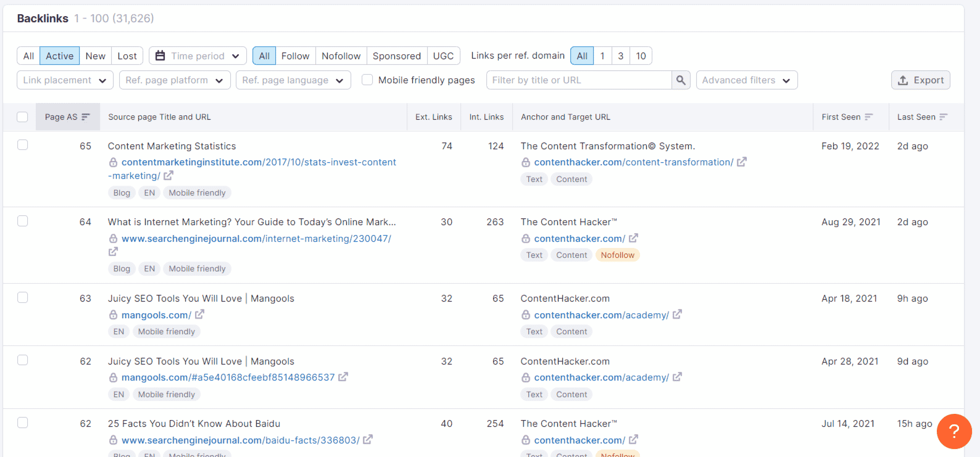The image size is (980, 457).
Task: Toggle the select-all checkbox in table header
Action: [23, 117]
